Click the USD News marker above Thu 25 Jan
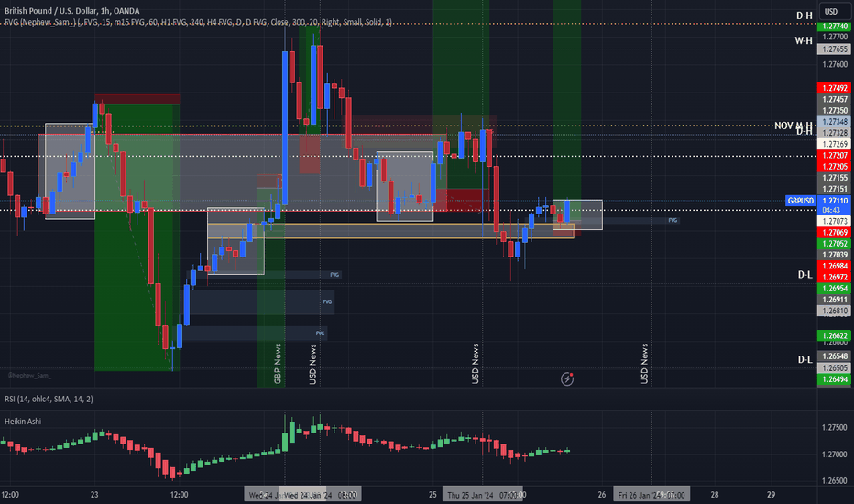Viewport: 854px width, 504px height. click(476, 364)
